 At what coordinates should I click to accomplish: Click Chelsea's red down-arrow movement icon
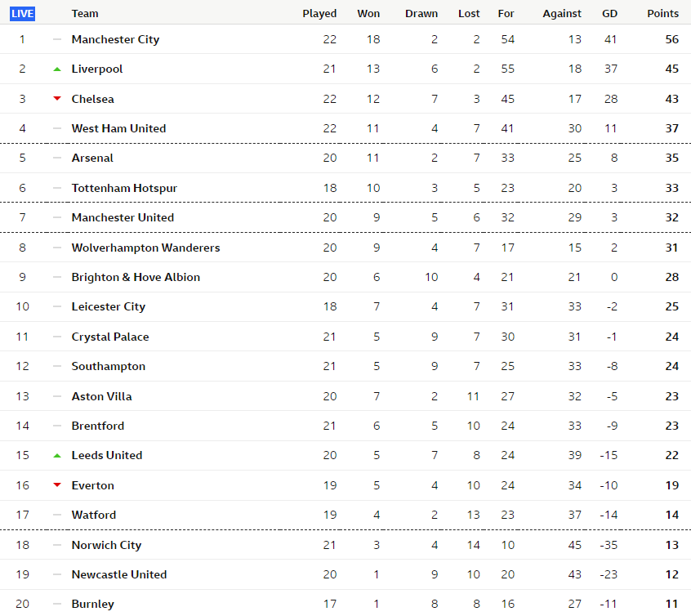(x=57, y=98)
